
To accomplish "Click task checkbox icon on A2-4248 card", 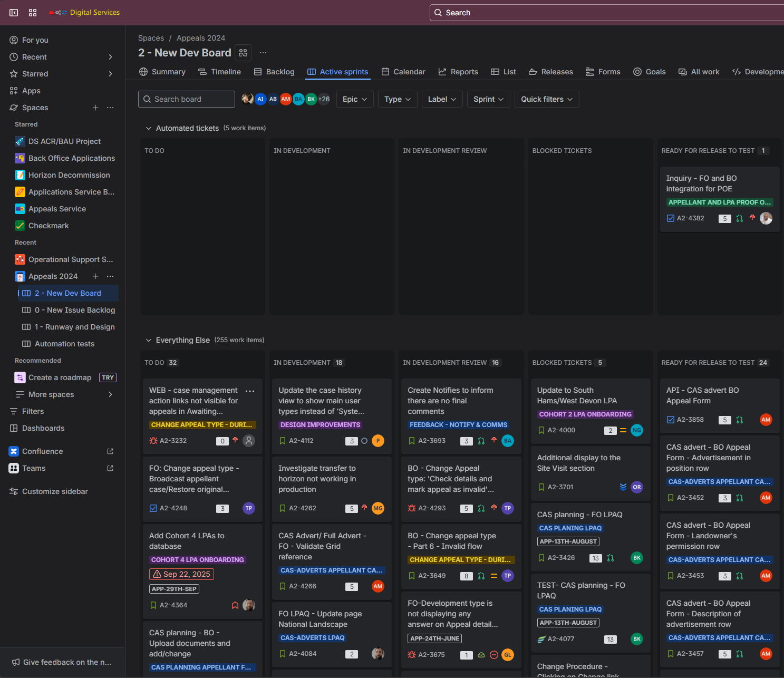I will coord(153,508).
